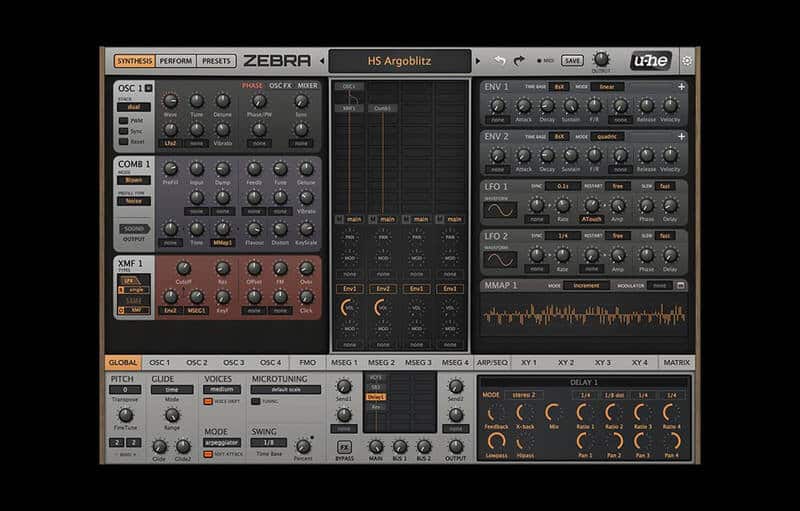This screenshot has height=511, width=800.
Task: Click the SAVE button
Action: tap(572, 61)
